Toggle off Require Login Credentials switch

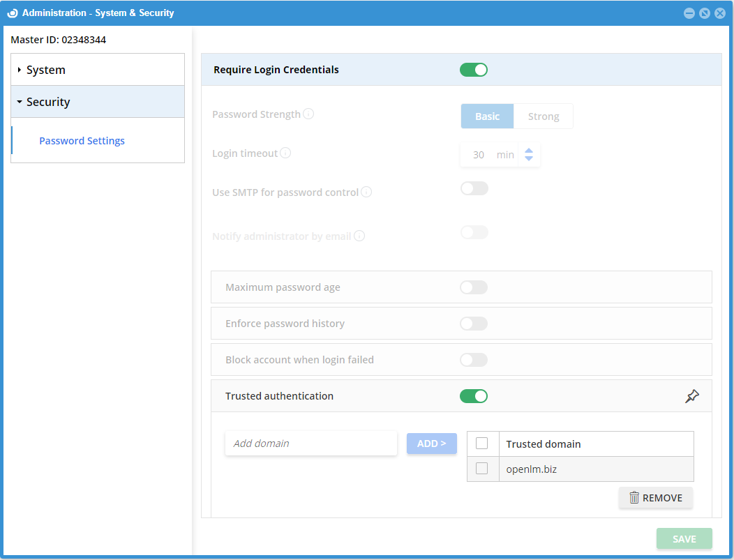[x=474, y=70]
